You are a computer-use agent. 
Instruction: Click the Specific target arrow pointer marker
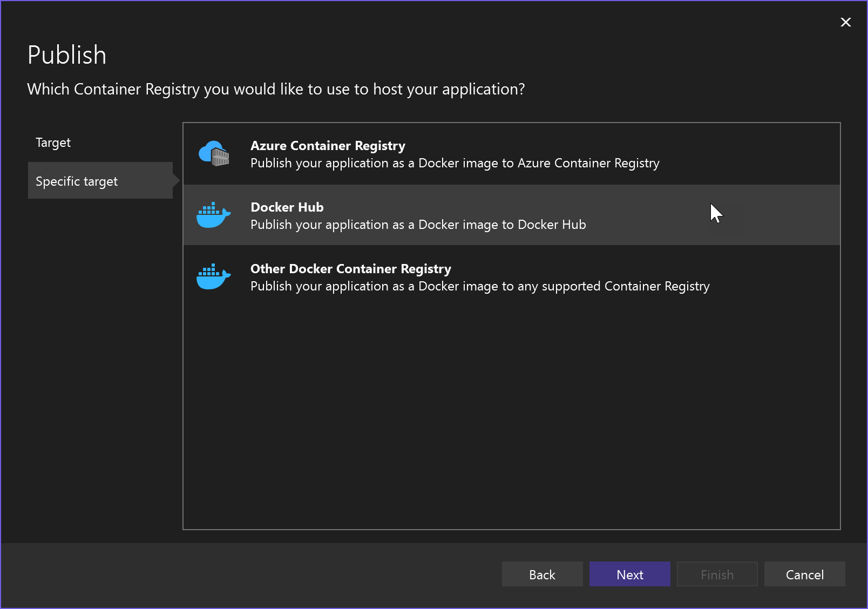[x=177, y=181]
